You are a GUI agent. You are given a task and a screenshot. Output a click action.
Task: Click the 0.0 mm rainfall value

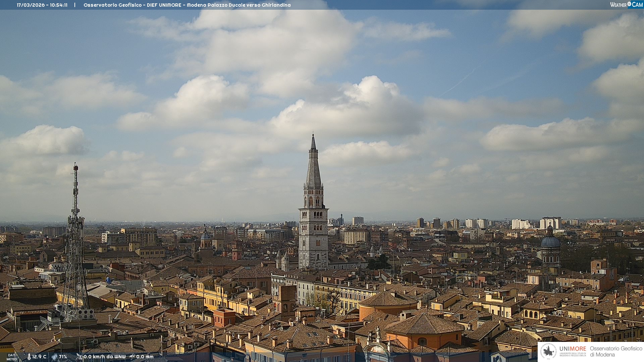coord(145,357)
